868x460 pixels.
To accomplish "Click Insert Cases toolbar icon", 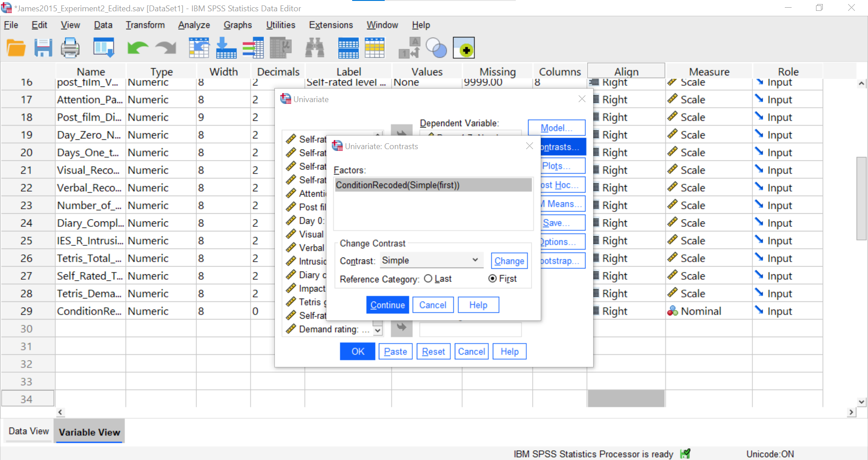I will (348, 48).
